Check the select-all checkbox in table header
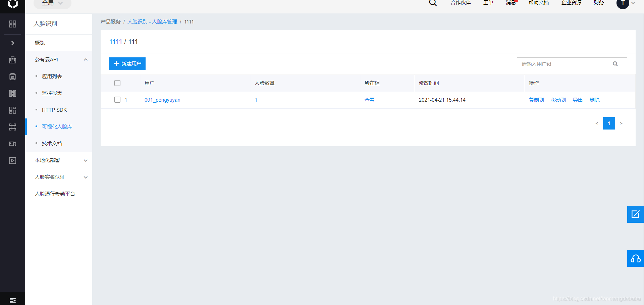This screenshot has width=644, height=305. pyautogui.click(x=117, y=83)
